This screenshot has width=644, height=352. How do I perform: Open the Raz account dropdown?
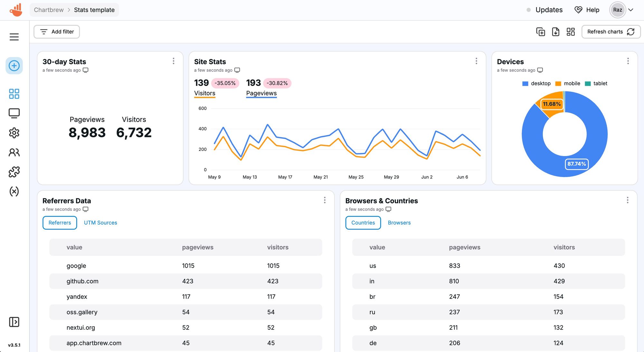(x=618, y=10)
